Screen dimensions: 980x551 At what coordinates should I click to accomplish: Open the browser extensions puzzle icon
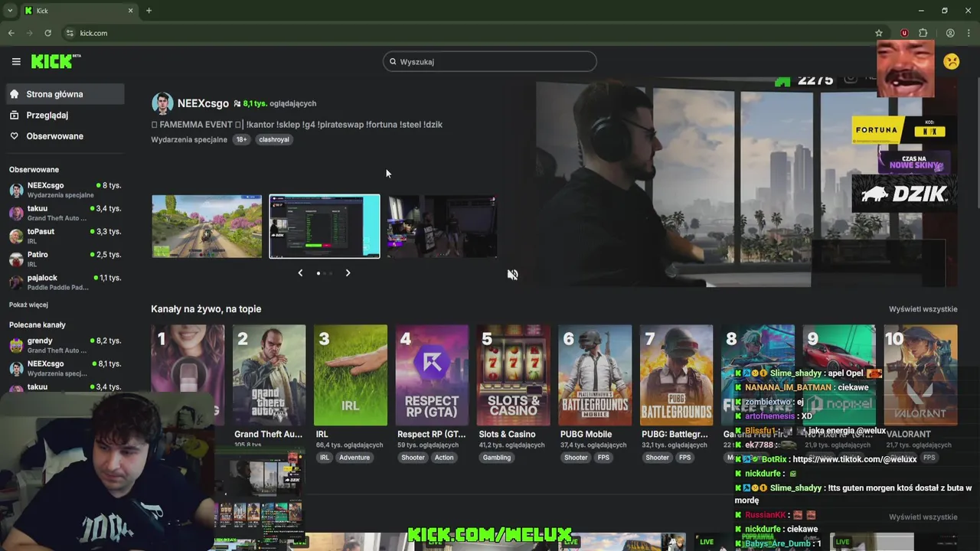pos(923,33)
